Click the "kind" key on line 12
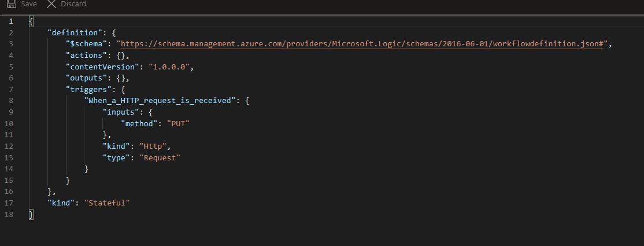 pyautogui.click(x=116, y=146)
